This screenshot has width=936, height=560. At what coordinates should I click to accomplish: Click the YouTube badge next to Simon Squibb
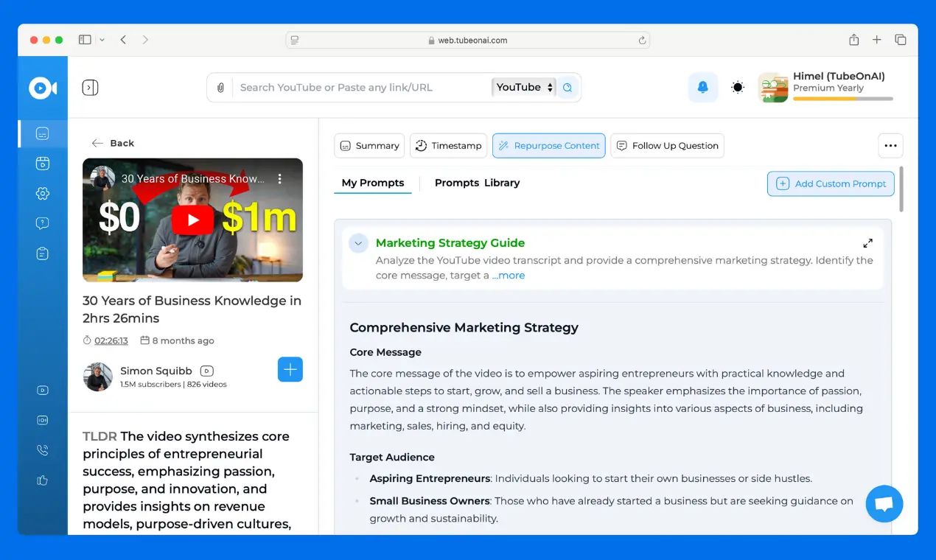coord(207,371)
